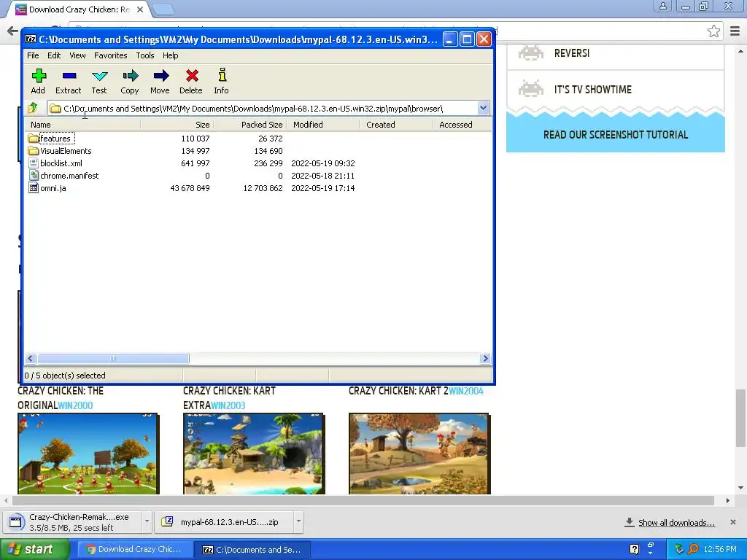
Task: Click the horizontal scrollbar left arrow
Action: (x=31, y=358)
